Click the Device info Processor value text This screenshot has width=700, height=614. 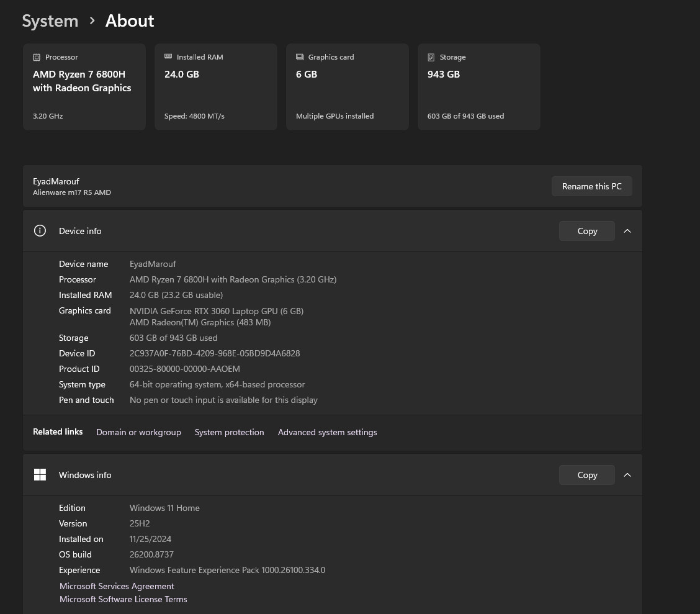pyautogui.click(x=233, y=279)
